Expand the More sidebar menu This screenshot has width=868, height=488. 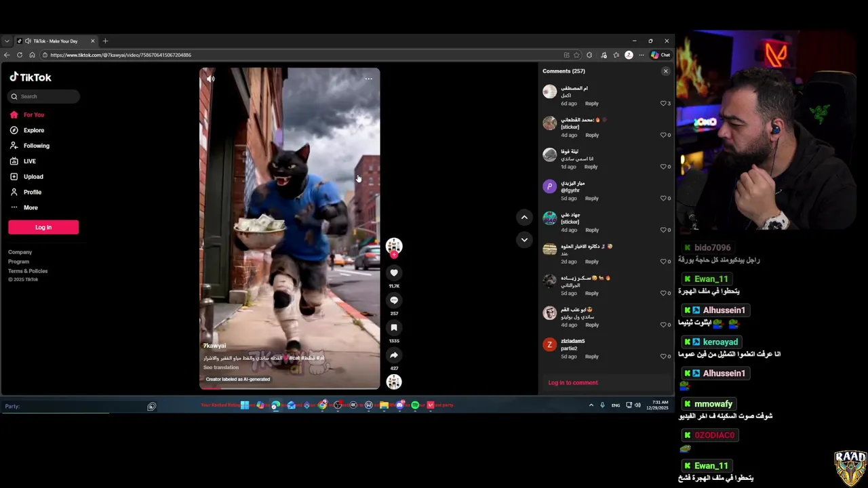tap(24, 207)
